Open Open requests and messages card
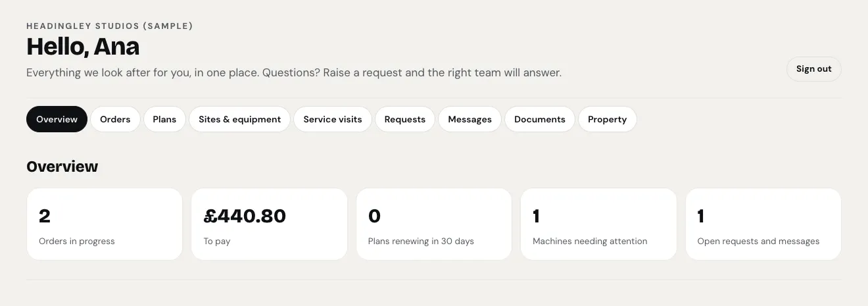 [763, 224]
